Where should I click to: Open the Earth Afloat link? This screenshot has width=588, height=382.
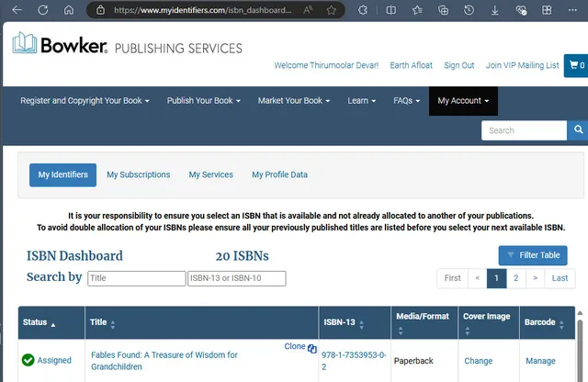tap(411, 65)
